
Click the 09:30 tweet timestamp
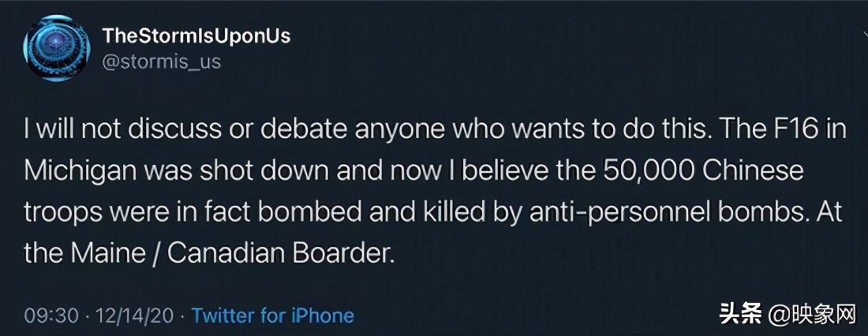[51, 315]
